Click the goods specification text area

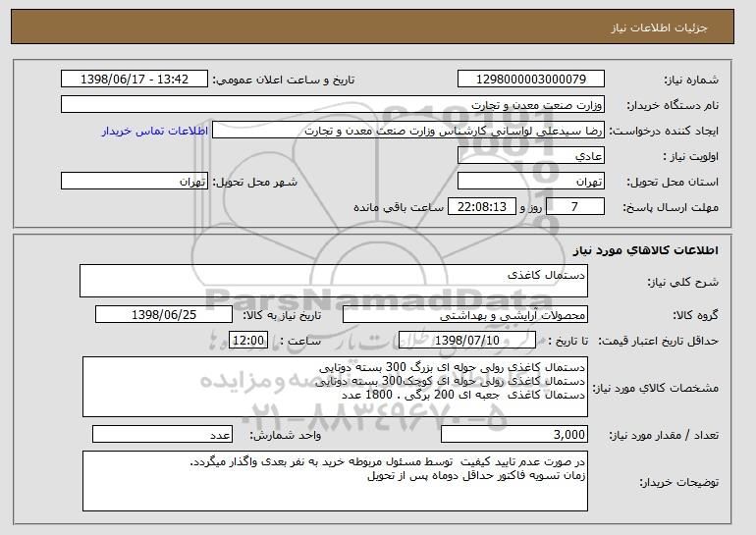pos(335,387)
